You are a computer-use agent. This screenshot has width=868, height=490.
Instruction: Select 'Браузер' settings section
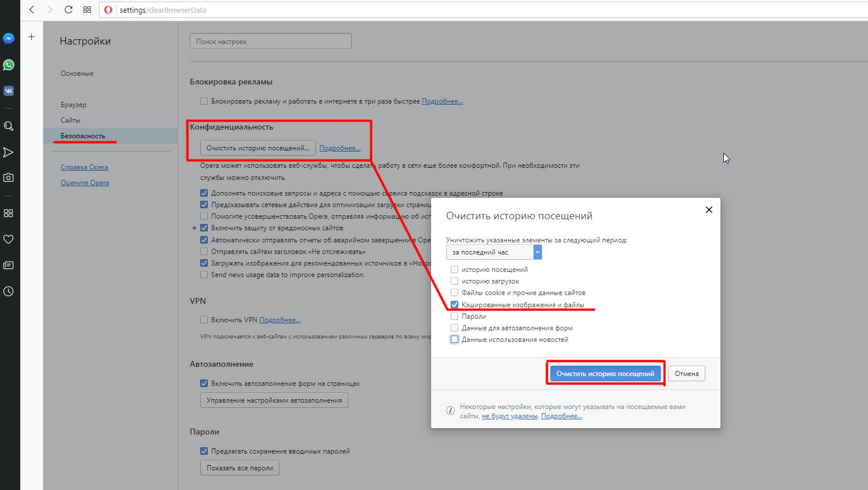pyautogui.click(x=73, y=105)
